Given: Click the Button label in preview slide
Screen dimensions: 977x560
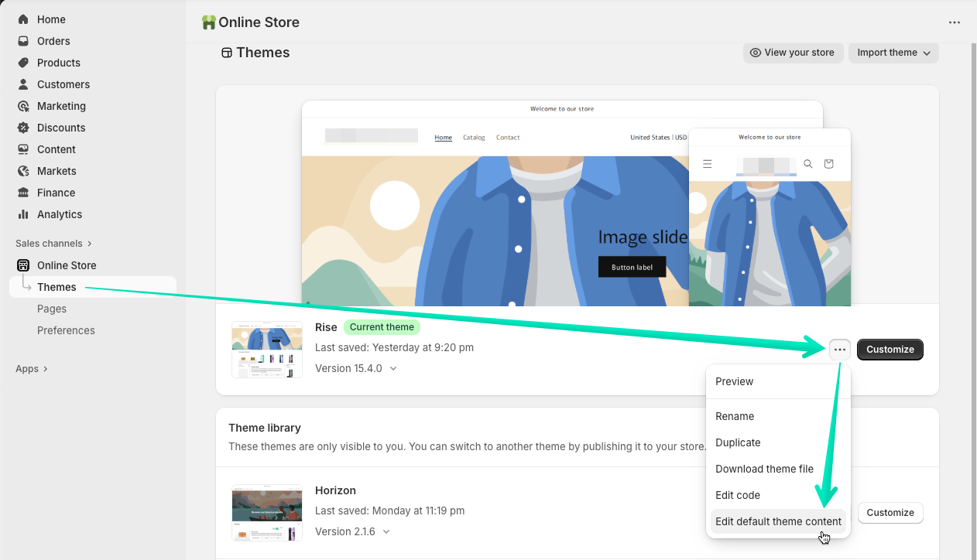Looking at the screenshot, I should click(632, 267).
